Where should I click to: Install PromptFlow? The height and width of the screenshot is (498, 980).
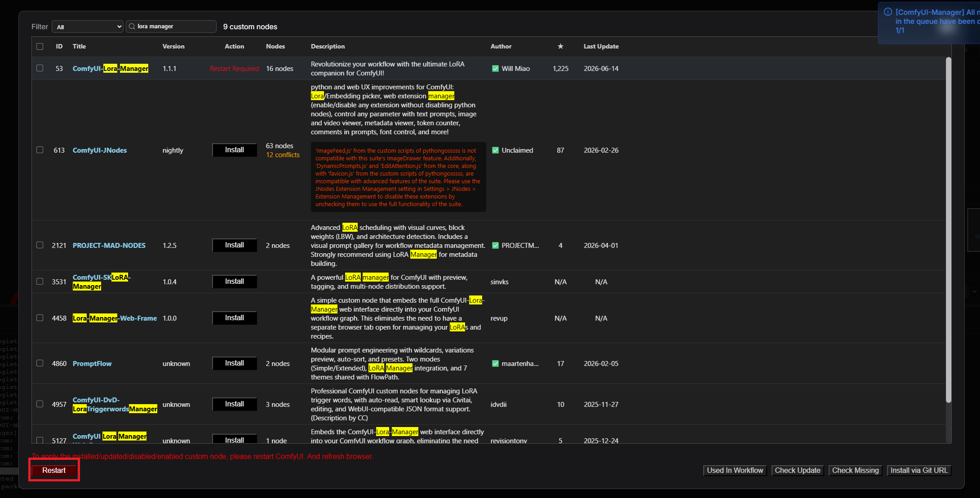235,363
